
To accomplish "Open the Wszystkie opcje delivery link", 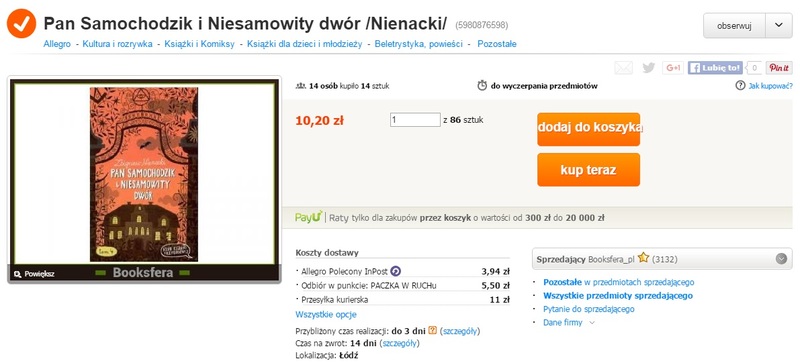I will point(326,314).
